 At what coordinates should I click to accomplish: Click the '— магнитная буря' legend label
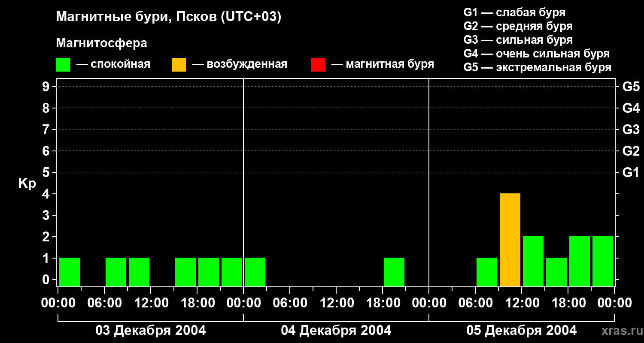tap(383, 64)
